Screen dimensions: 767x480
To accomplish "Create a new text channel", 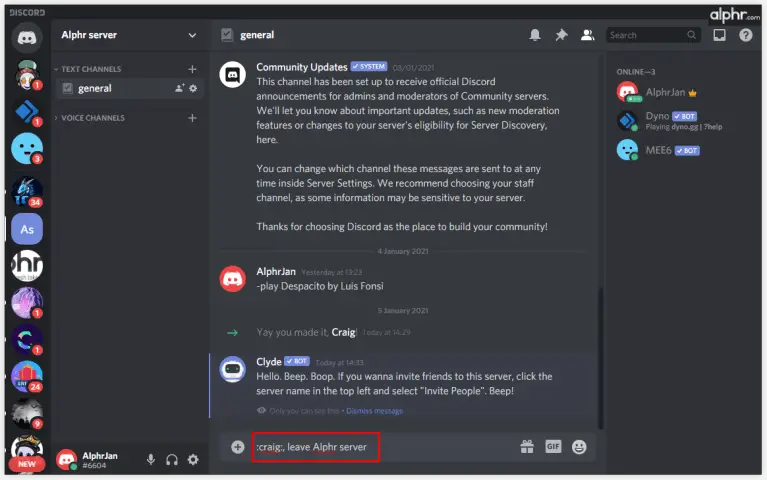I will click(x=192, y=69).
